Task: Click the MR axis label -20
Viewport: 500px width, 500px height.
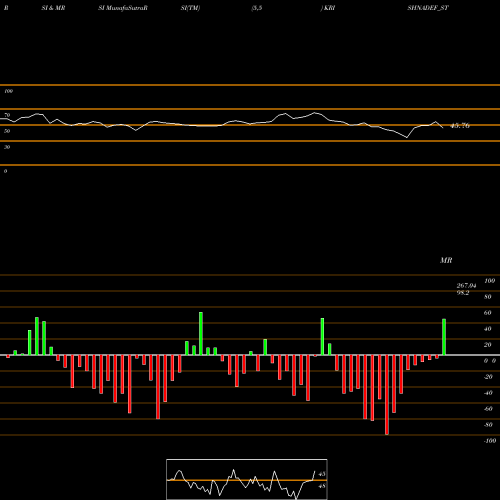Action: coord(488,377)
